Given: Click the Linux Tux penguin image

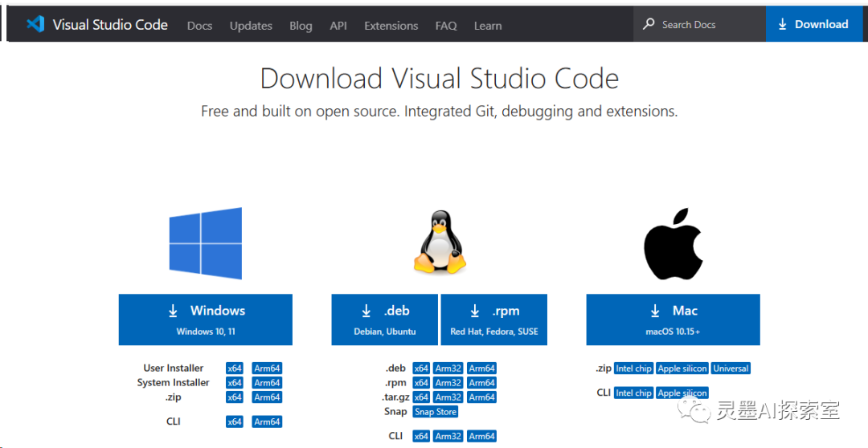Looking at the screenshot, I should [x=440, y=242].
